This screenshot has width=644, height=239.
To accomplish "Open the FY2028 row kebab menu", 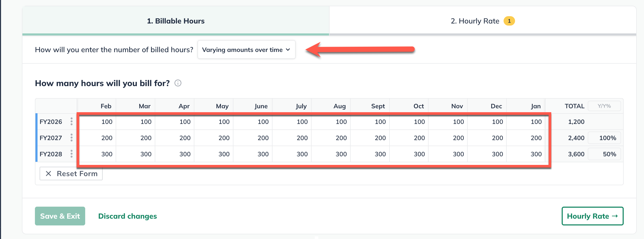I will pos(71,154).
